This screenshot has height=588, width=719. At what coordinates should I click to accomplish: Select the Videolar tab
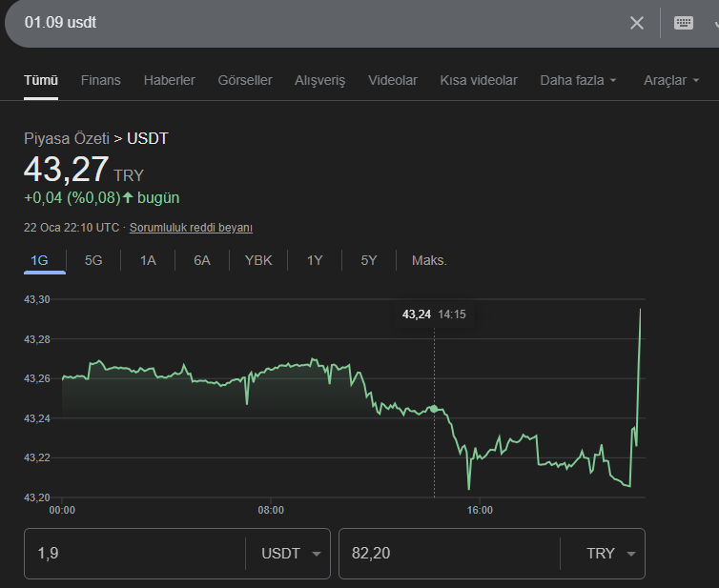tap(393, 80)
